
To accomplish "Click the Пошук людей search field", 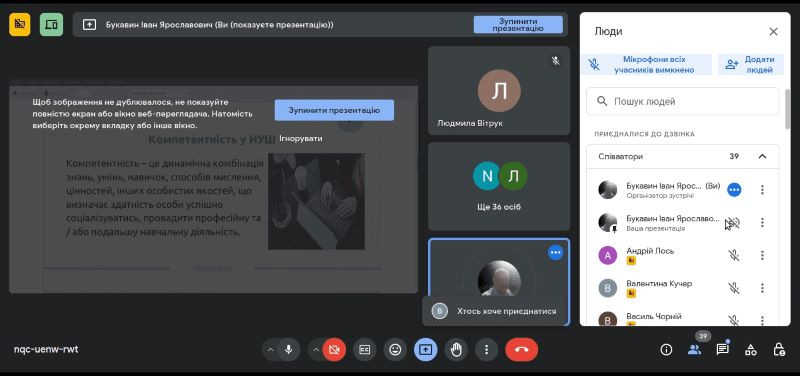I will (x=683, y=101).
